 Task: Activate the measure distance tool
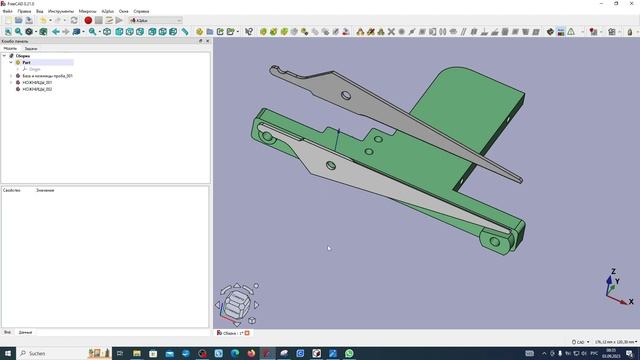[x=185, y=32]
